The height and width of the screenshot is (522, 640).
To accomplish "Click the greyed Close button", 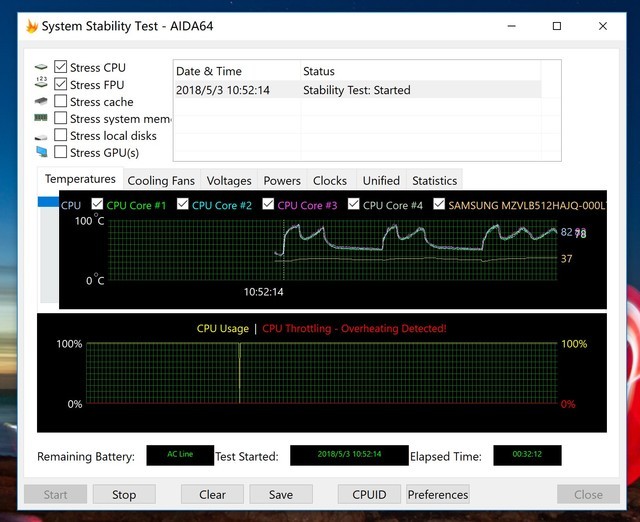I will click(x=588, y=494).
